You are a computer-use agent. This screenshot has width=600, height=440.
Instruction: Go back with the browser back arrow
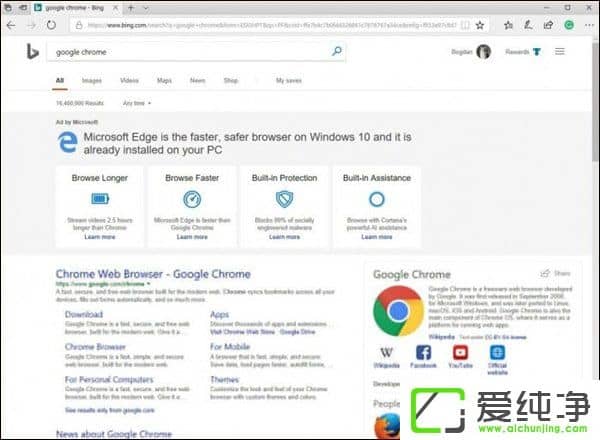11,26
